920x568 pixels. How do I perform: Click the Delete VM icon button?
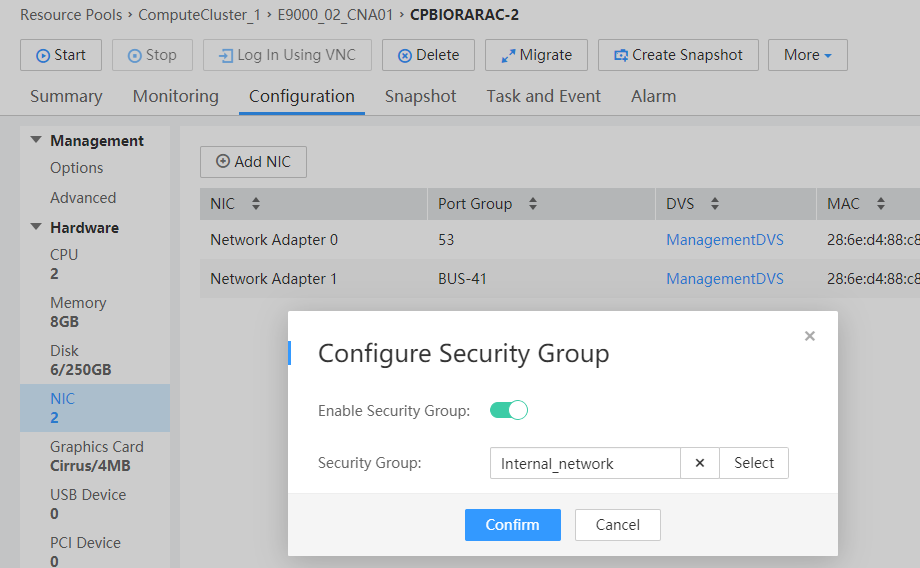point(405,56)
